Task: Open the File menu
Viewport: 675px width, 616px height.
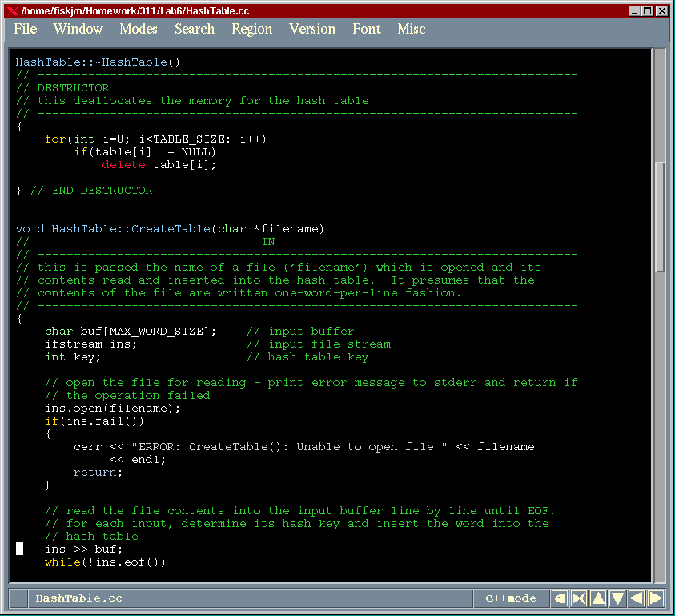Action: coord(26,29)
